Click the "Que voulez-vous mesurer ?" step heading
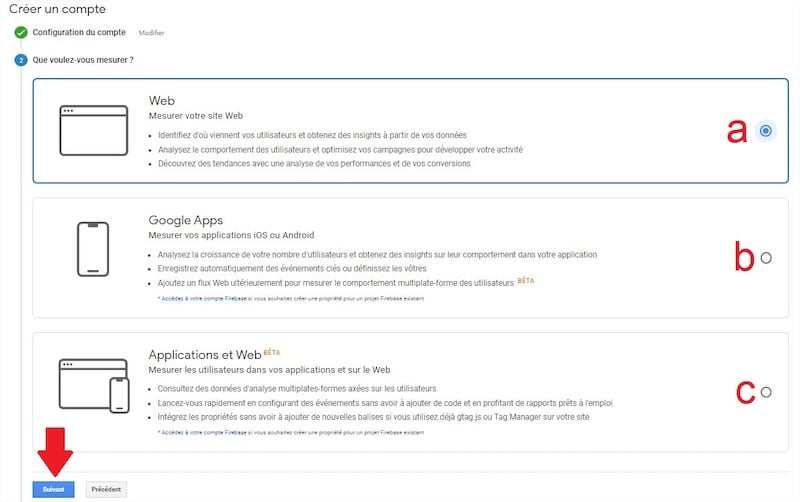This screenshot has width=800, height=502. tap(83, 60)
